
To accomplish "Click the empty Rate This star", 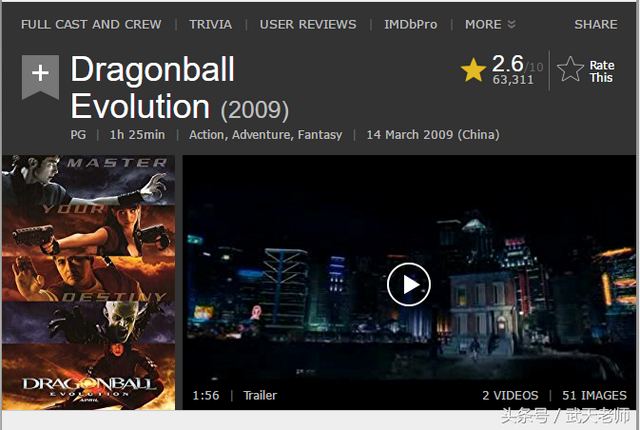I will 570,69.
